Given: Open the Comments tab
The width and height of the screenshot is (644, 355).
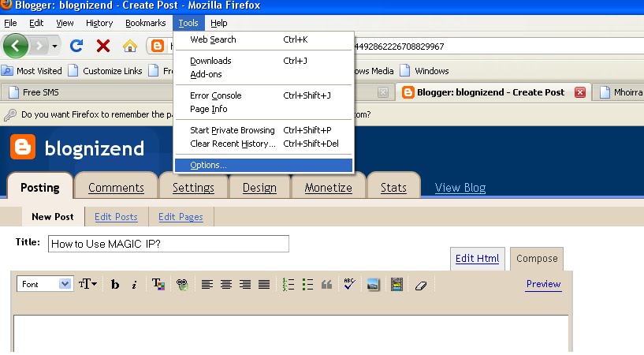Looking at the screenshot, I should [x=116, y=188].
